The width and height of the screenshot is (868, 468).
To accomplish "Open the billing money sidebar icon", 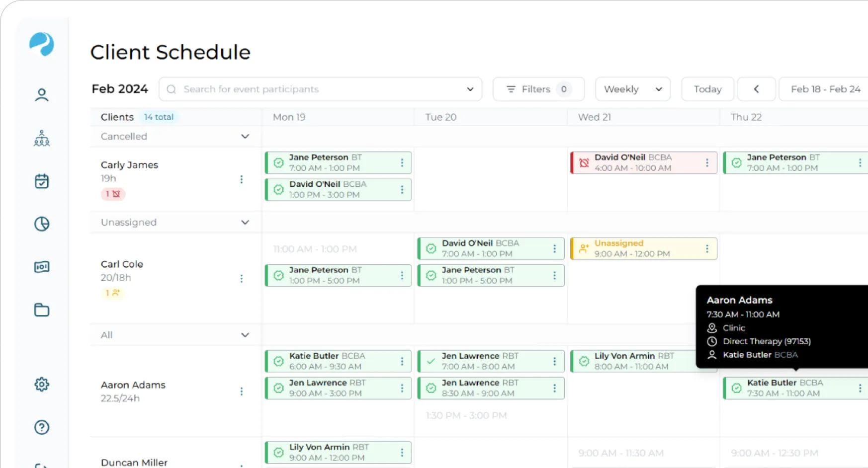I will point(42,267).
